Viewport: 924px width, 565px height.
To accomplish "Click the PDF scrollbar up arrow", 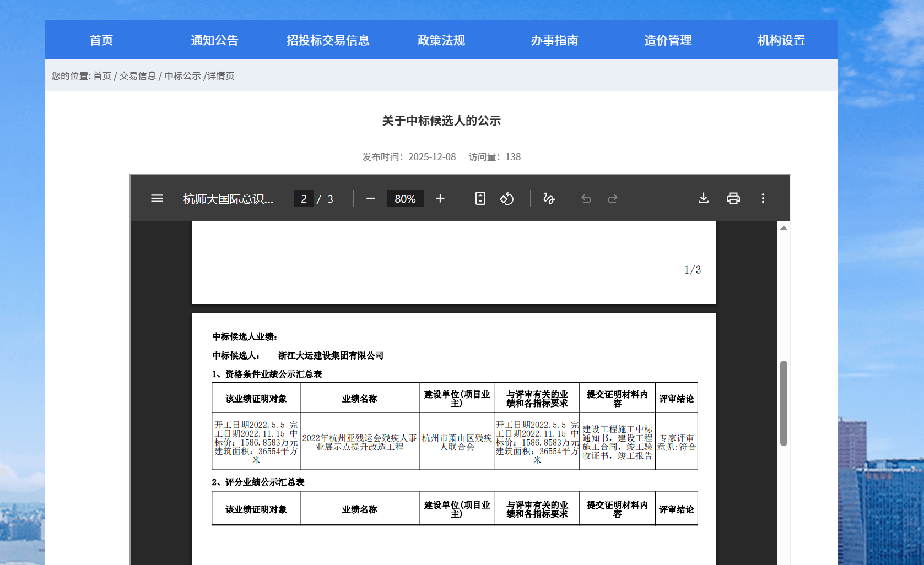I will click(x=783, y=228).
